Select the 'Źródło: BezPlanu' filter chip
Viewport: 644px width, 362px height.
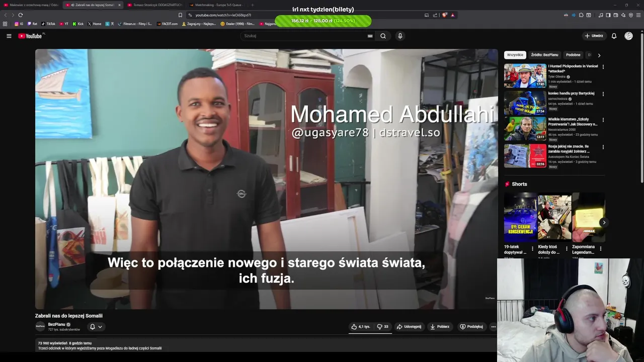pos(544,55)
